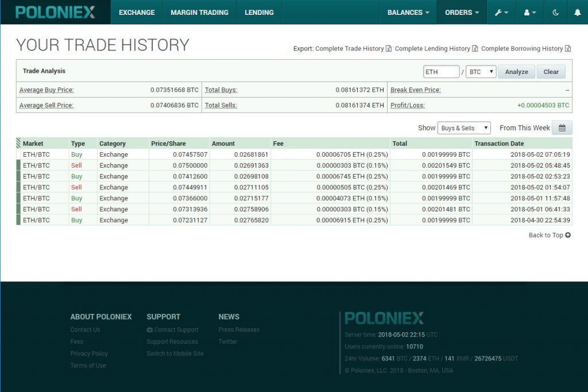Click price 0.07457507 in first row
The image size is (588, 392).
(x=190, y=154)
